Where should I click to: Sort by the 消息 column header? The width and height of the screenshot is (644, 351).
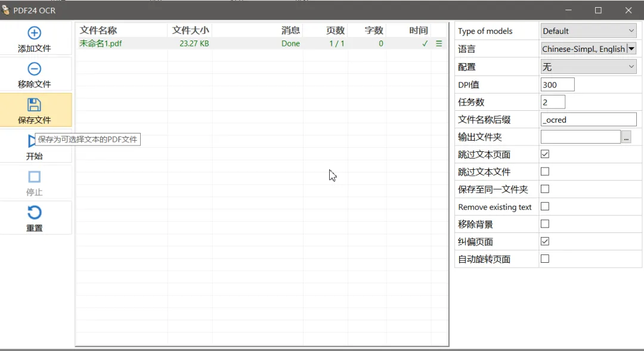pos(290,30)
